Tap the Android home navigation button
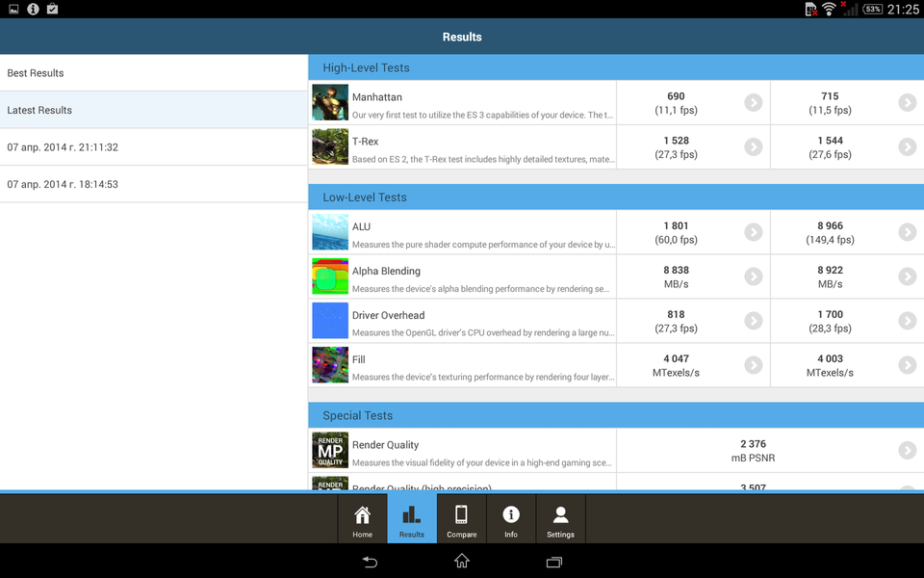The image size is (924, 578). [461, 561]
